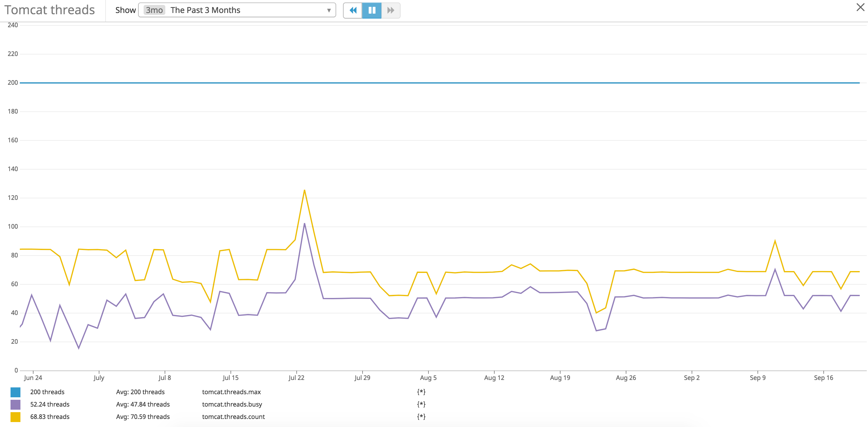Toggle visibility of the 68.83 threads series
Viewport: 868px width, 427px height.
tap(50, 416)
